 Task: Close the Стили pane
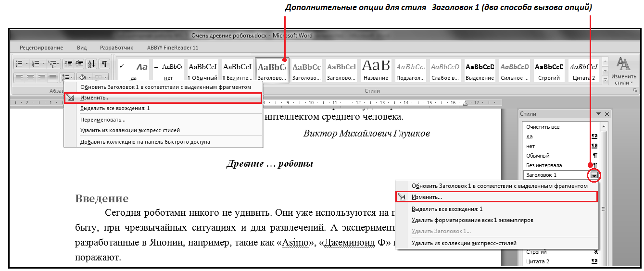pos(607,114)
